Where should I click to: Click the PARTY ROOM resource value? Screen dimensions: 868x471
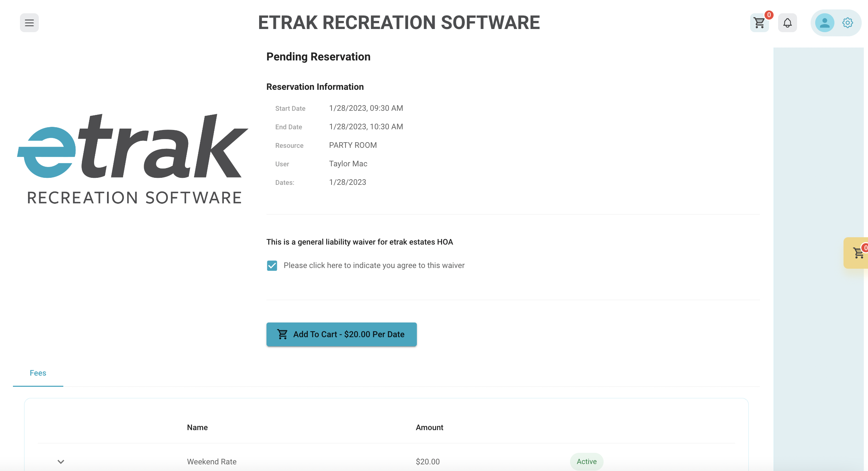point(353,145)
